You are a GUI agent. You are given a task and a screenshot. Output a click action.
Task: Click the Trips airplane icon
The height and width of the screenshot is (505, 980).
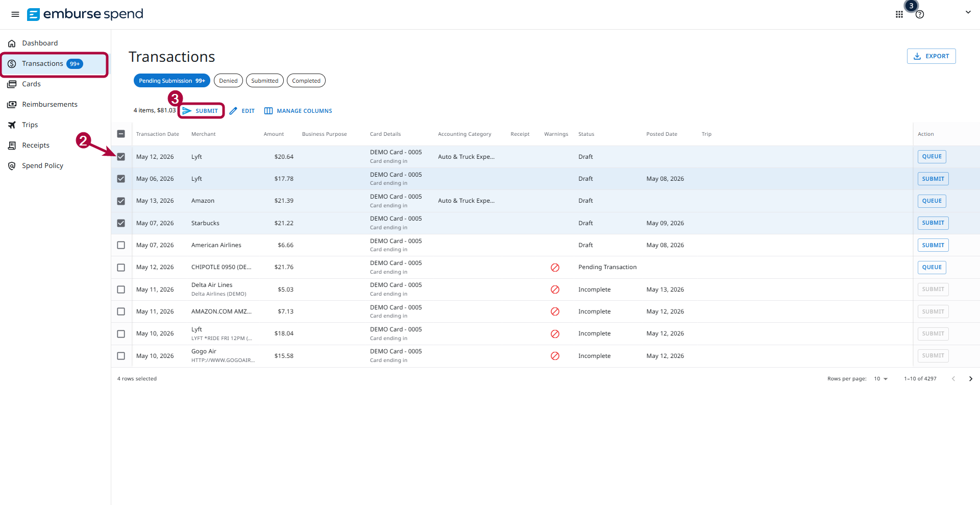(x=12, y=125)
